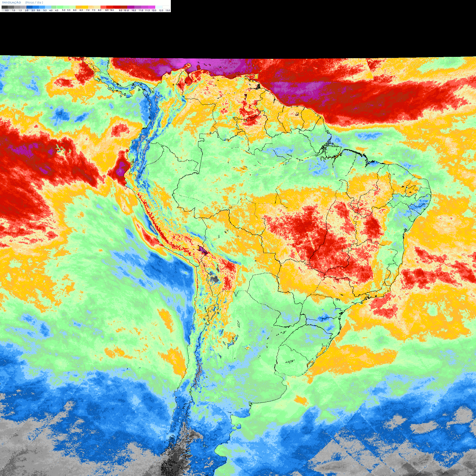Image resolution: width=476 pixels, height=476 pixels.
Task: Select the 2.0 legend value label
Action: 26,10
